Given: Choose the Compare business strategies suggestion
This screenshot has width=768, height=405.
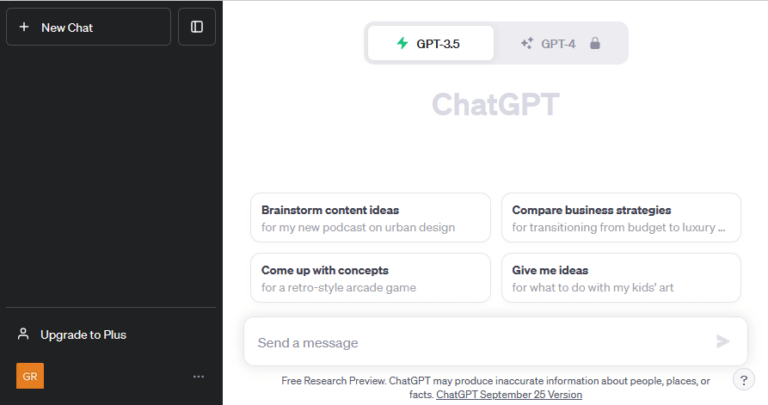Looking at the screenshot, I should [x=621, y=218].
